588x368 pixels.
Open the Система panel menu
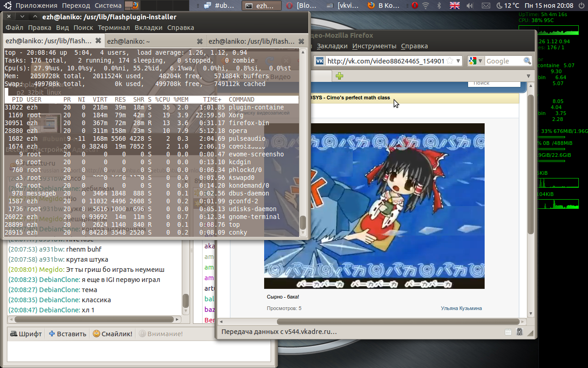108,6
